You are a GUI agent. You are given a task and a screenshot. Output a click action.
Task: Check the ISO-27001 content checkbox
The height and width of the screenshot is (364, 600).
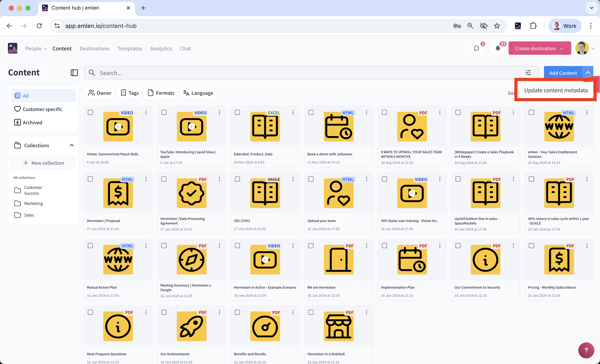(x=237, y=179)
